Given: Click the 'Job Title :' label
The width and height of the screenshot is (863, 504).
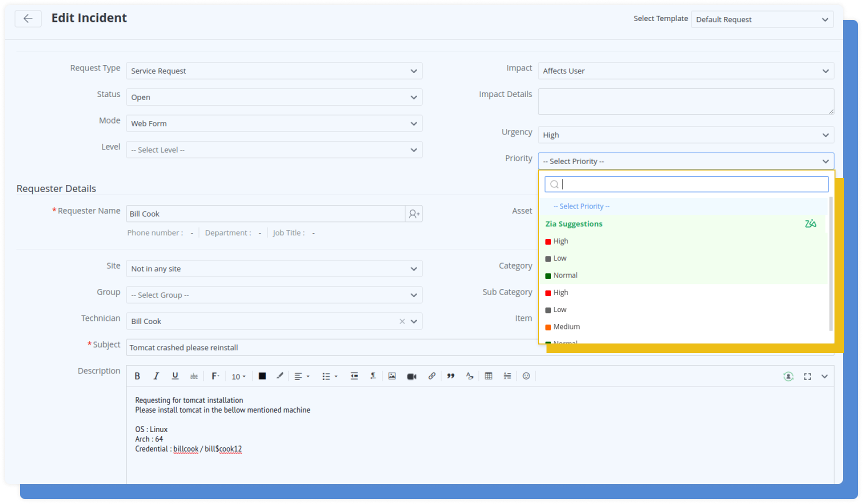Looking at the screenshot, I should [x=289, y=233].
